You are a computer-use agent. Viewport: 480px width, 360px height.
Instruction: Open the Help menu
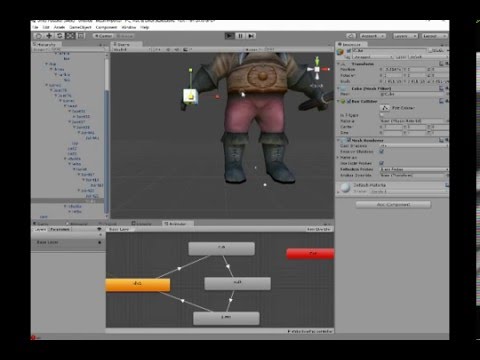144,27
